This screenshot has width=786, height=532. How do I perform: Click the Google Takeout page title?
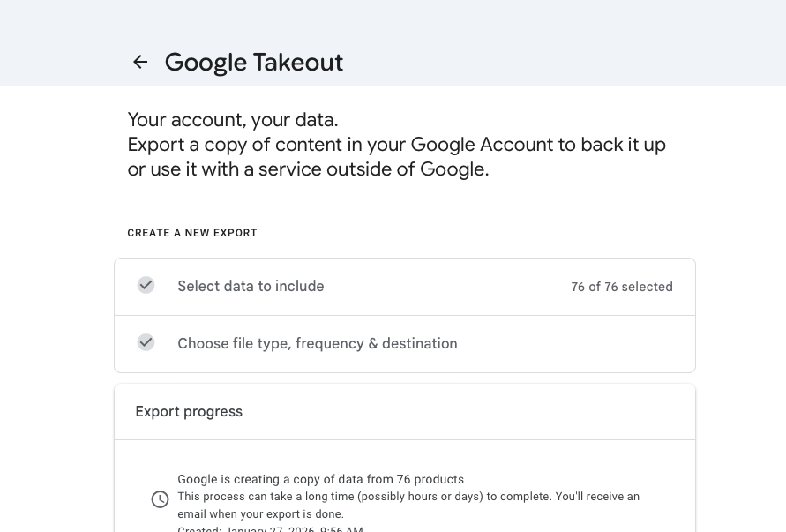click(x=254, y=63)
